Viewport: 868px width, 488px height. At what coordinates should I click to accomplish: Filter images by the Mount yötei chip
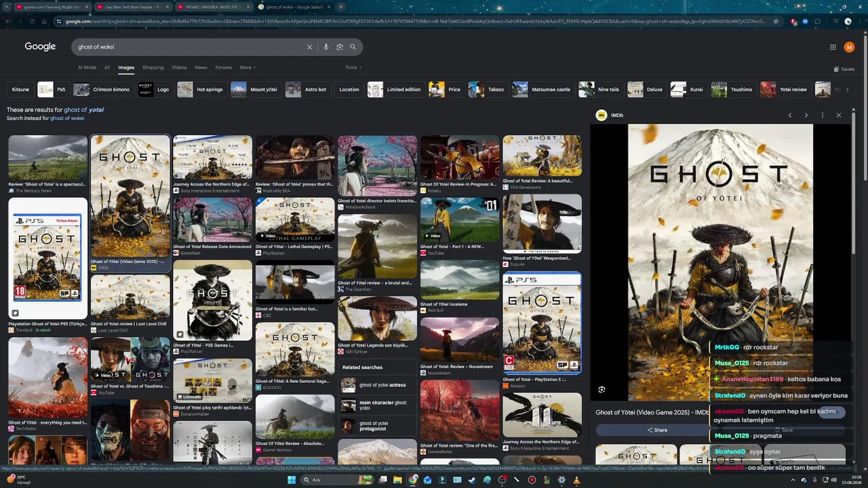256,89
